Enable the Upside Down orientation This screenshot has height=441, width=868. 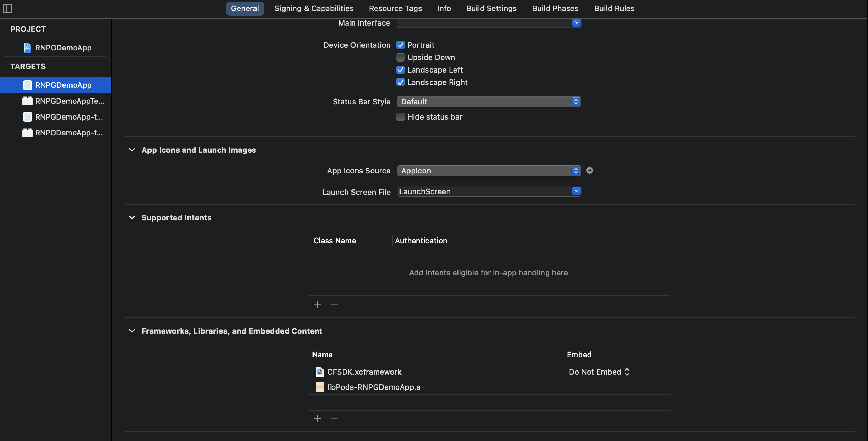(x=401, y=57)
